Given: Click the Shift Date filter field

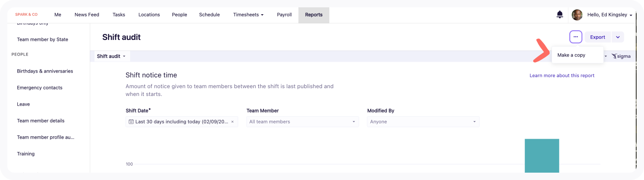Looking at the screenshot, I should coord(182,122).
